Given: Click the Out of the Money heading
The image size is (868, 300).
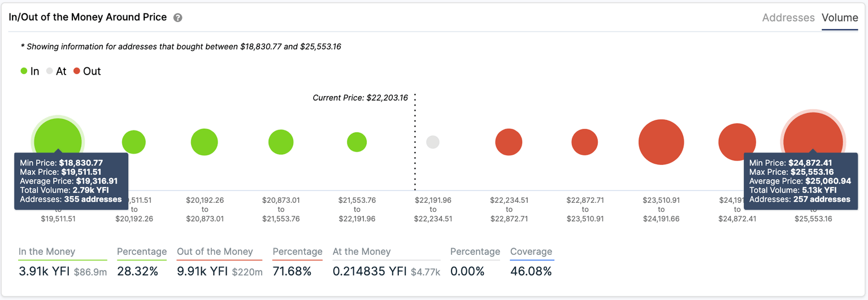Looking at the screenshot, I should point(215,252).
